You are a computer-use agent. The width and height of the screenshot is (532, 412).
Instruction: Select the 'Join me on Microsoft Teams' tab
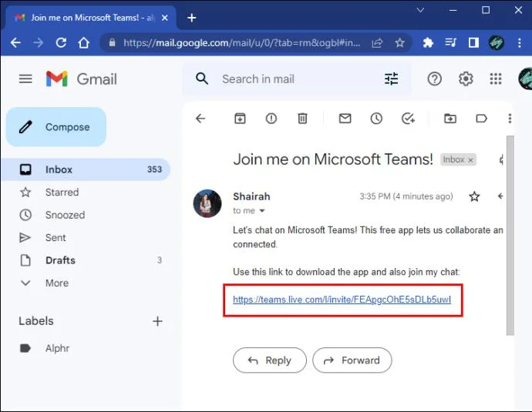[x=93, y=18]
